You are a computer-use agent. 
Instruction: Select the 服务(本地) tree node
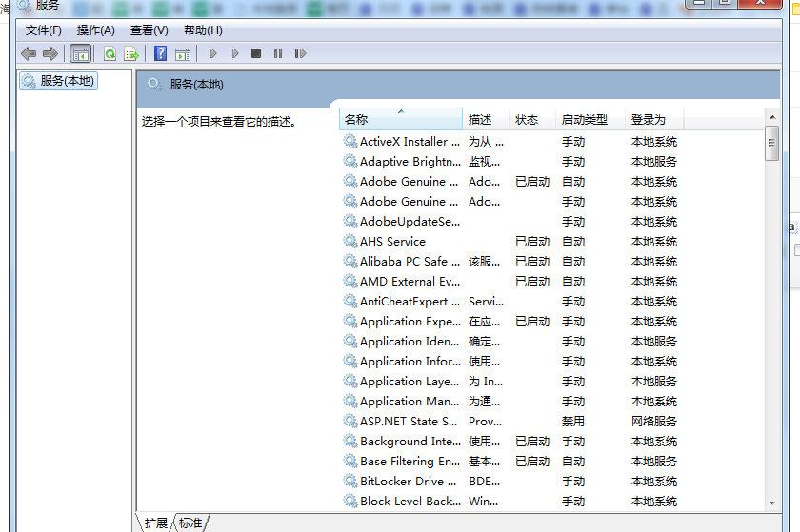click(x=59, y=81)
